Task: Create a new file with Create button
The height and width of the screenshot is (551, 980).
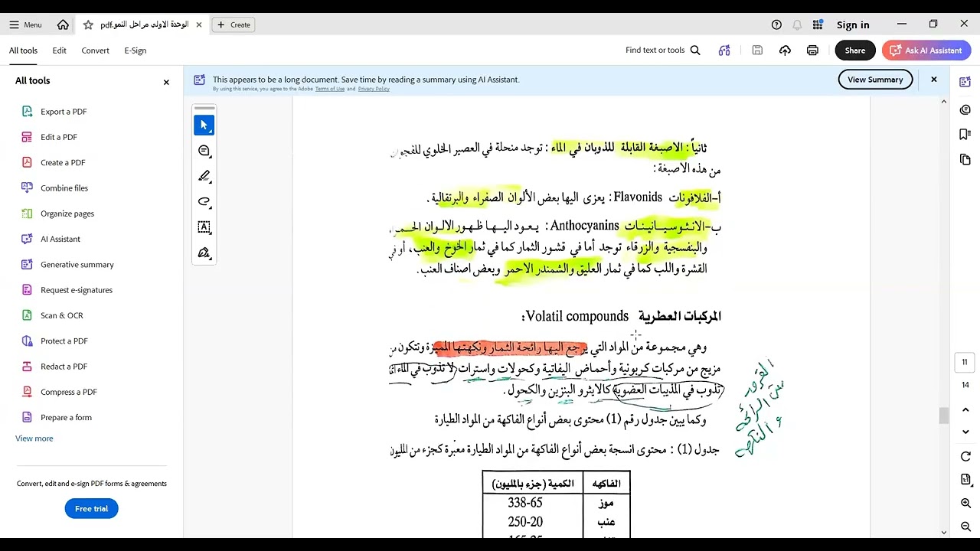Action: point(234,24)
